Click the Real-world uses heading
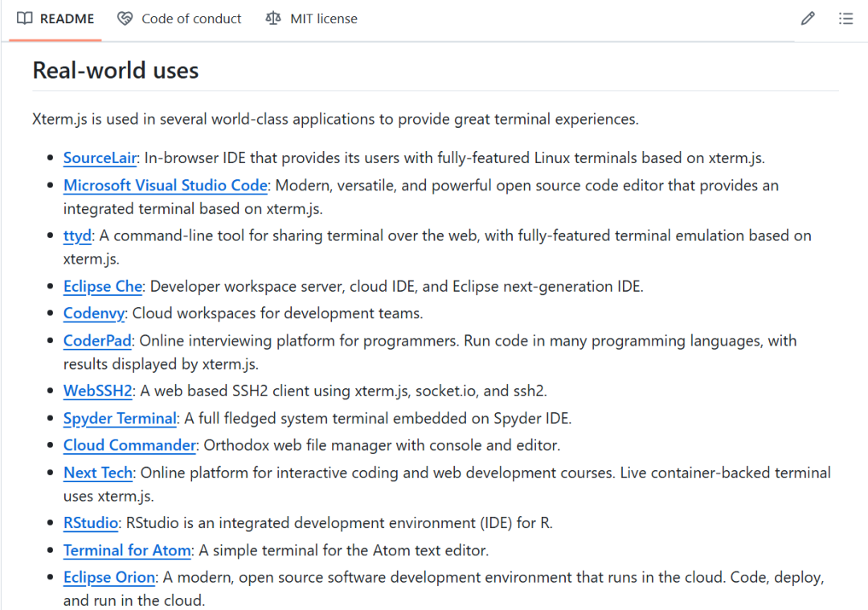The width and height of the screenshot is (868, 610). 115,70
